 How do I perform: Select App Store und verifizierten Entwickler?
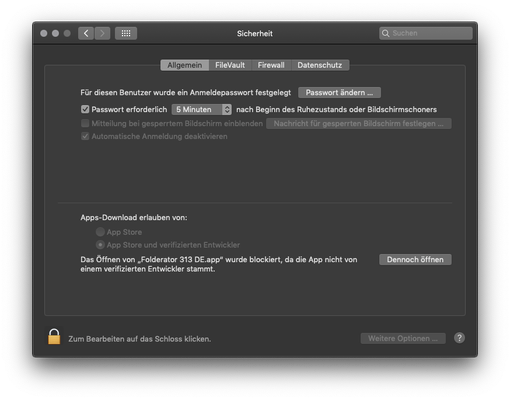tap(100, 245)
